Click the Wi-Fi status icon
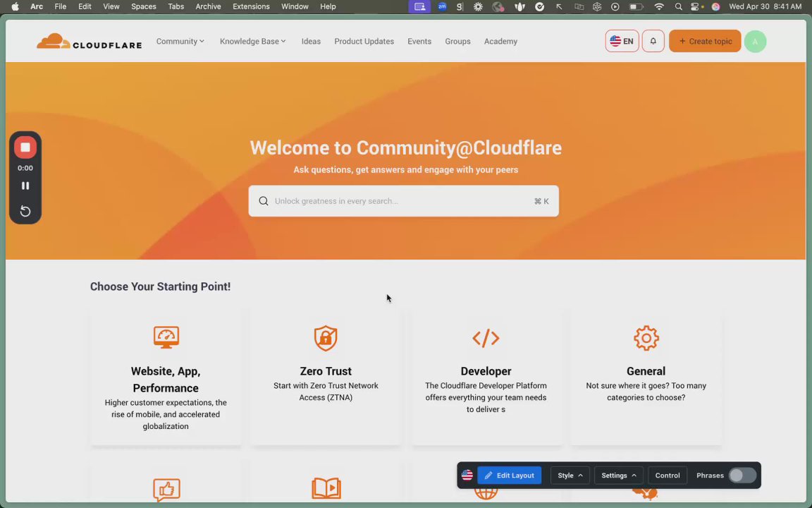Image resolution: width=812 pixels, height=508 pixels. pos(659,7)
